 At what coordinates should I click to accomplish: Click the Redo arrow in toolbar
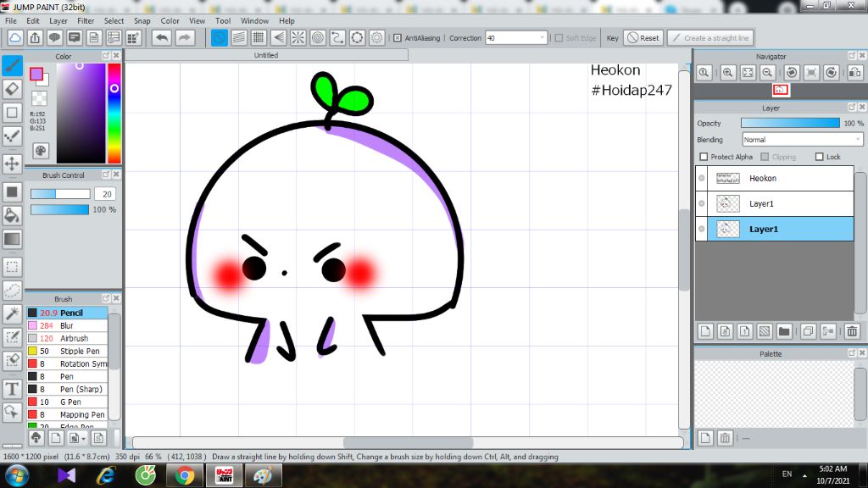184,37
